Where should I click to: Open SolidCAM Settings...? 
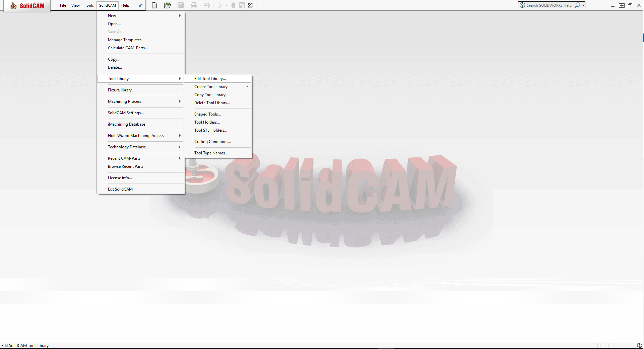point(141,113)
